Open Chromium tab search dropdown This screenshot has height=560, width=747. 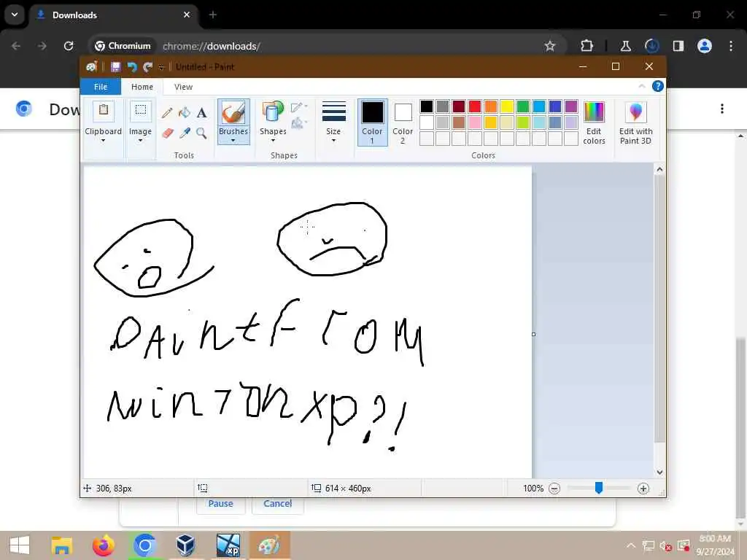click(x=15, y=15)
